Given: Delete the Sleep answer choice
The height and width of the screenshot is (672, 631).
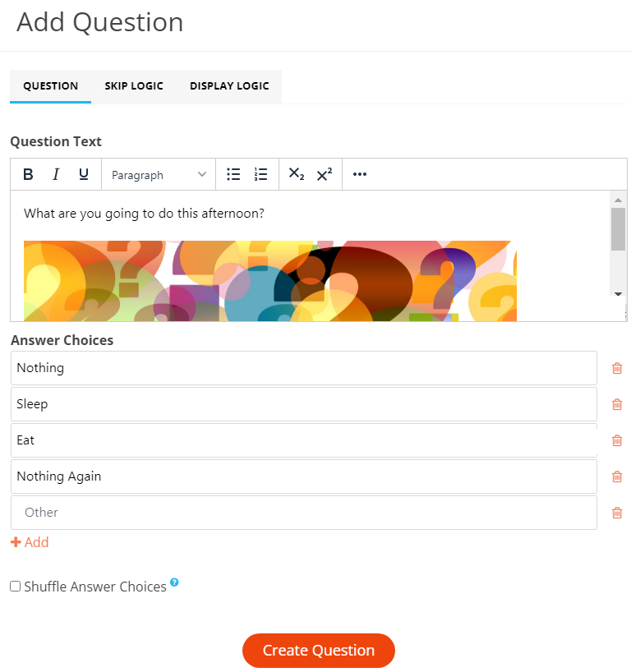Looking at the screenshot, I should pyautogui.click(x=617, y=404).
